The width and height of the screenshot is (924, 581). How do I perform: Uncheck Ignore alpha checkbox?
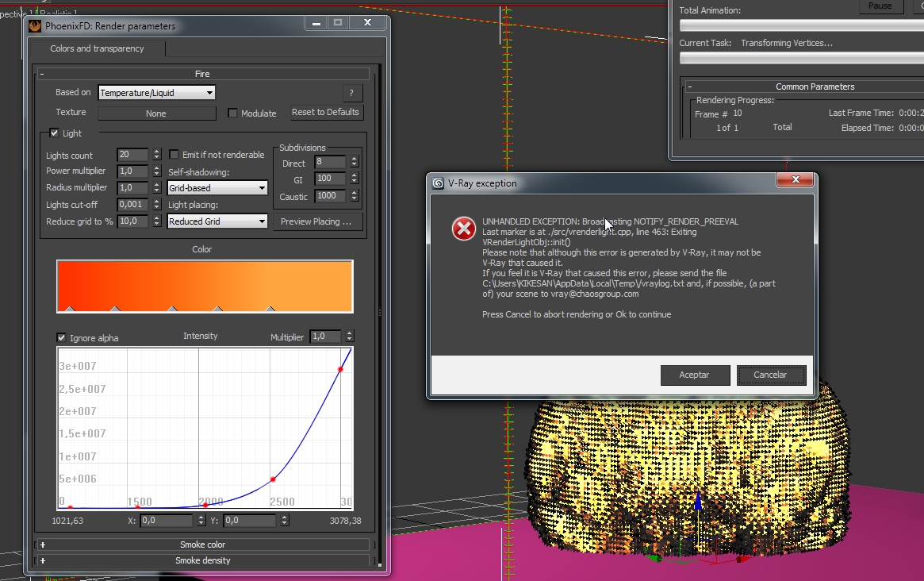61,337
